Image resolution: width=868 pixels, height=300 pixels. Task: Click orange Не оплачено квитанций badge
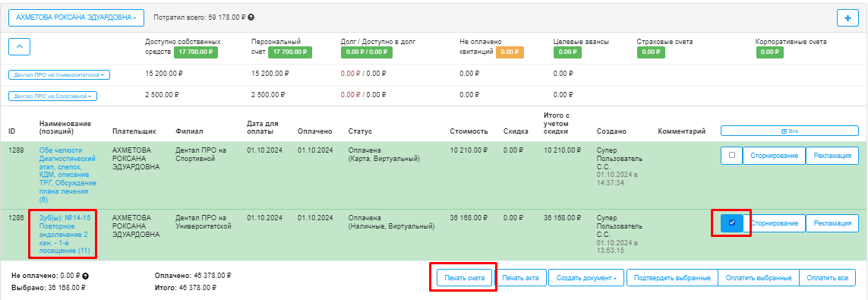510,52
